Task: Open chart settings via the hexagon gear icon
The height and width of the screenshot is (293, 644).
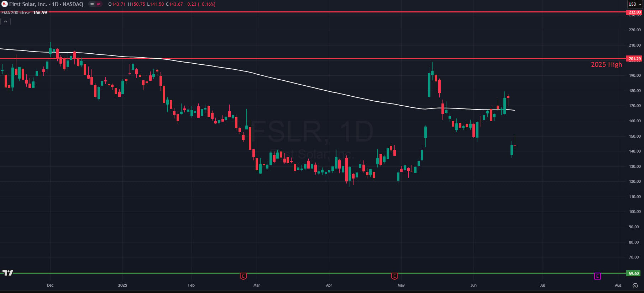Action: tap(635, 286)
